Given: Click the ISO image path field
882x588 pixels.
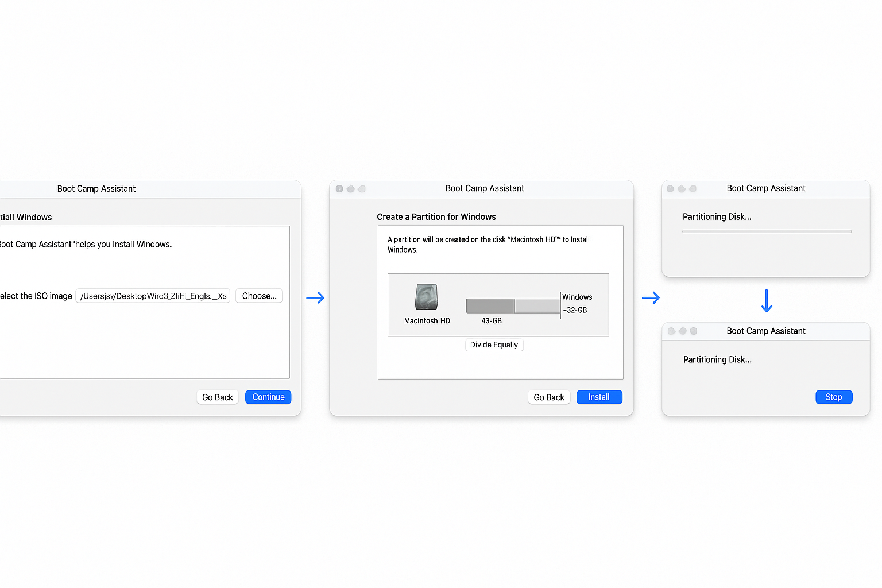Looking at the screenshot, I should pos(153,296).
